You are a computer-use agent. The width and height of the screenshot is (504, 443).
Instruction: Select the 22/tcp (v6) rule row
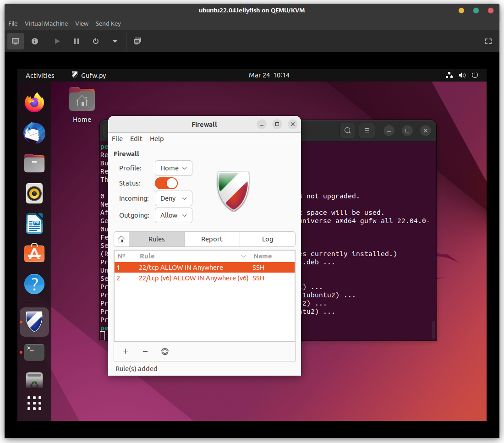coord(193,278)
